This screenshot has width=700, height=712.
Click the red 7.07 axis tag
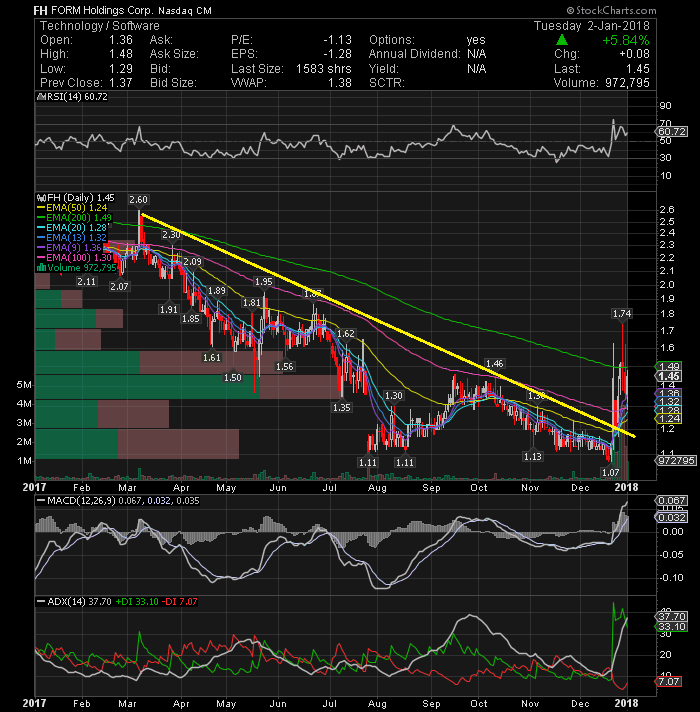tap(669, 682)
